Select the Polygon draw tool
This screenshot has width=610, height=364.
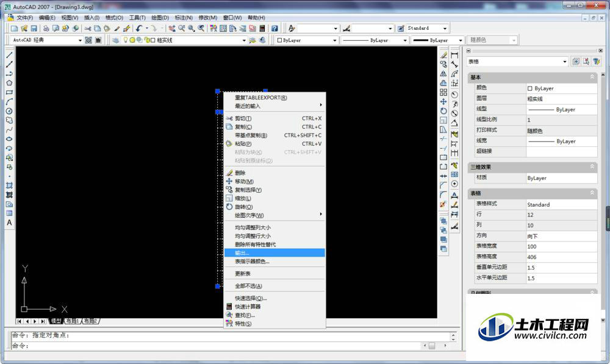point(9,83)
